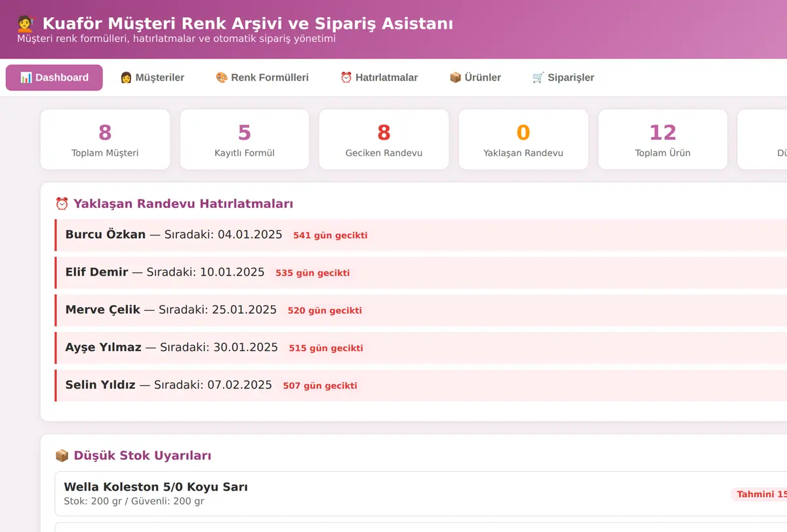Click Elif Demir's reminder row

[421, 272]
